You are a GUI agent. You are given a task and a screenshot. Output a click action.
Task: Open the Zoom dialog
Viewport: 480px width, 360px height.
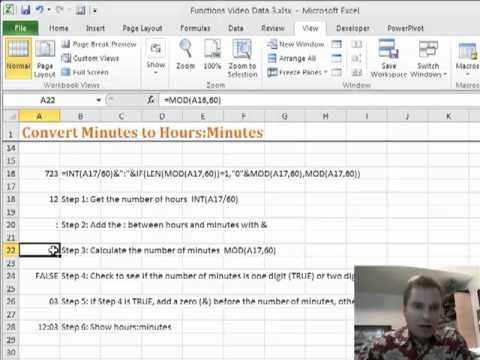pyautogui.click(x=185, y=55)
